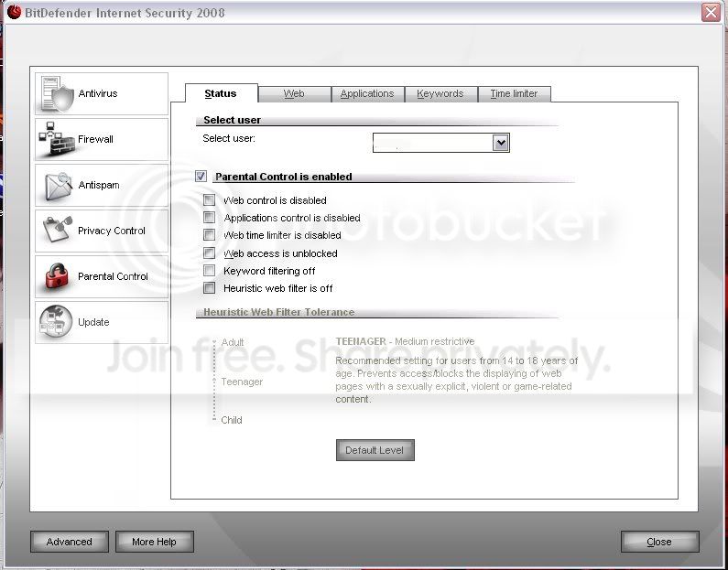Viewport: 728px width, 570px height.
Task: Enable the Heuristic web filter checkbox
Action: pos(210,288)
